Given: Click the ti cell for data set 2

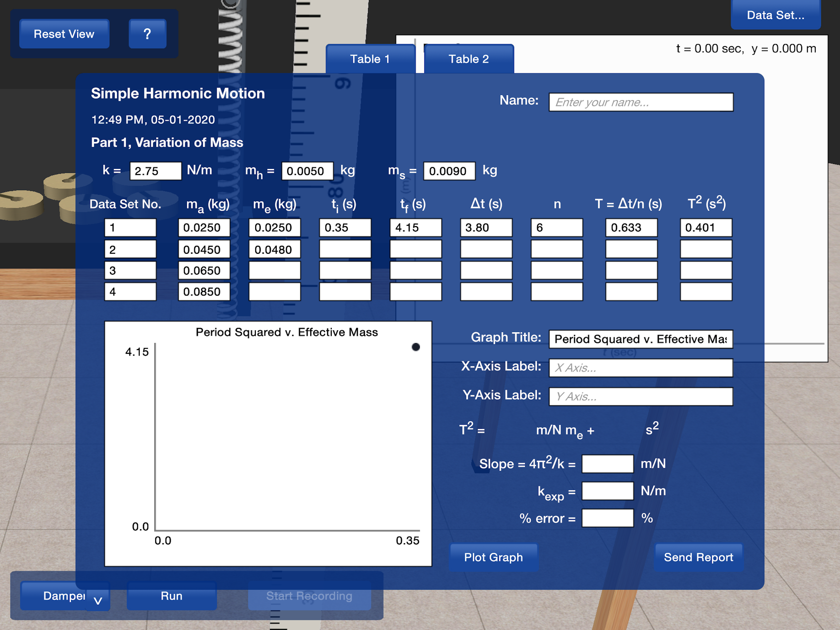Looking at the screenshot, I should pos(345,249).
